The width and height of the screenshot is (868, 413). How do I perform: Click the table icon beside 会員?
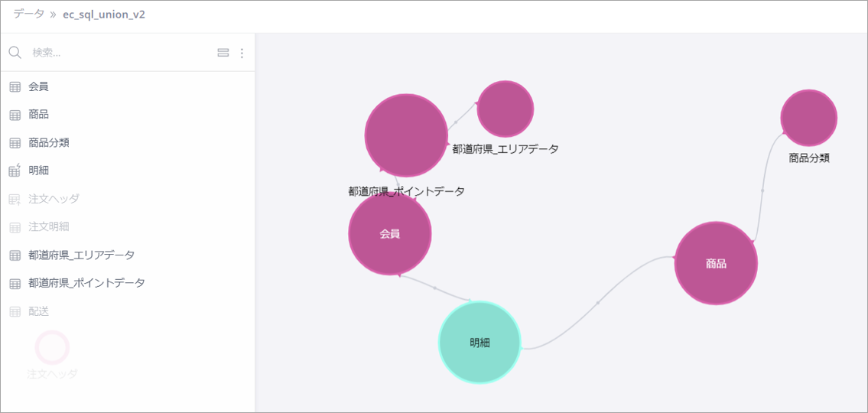click(15, 87)
